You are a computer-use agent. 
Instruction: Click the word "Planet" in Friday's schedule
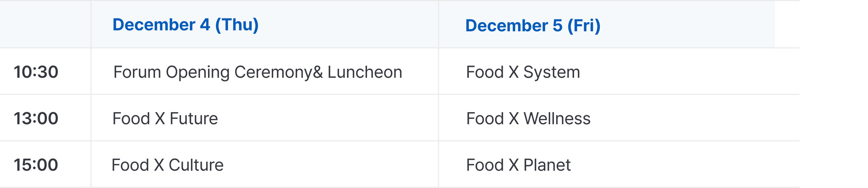click(x=547, y=165)
